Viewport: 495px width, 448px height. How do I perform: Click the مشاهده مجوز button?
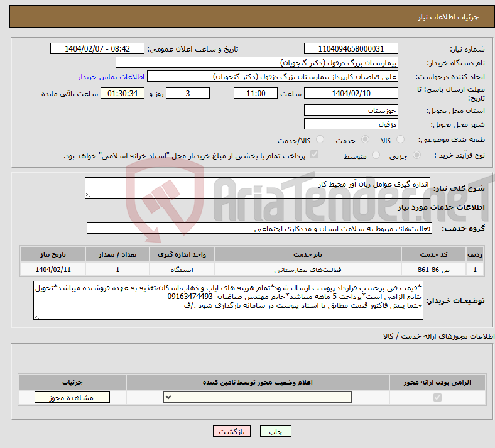[x=72, y=397]
